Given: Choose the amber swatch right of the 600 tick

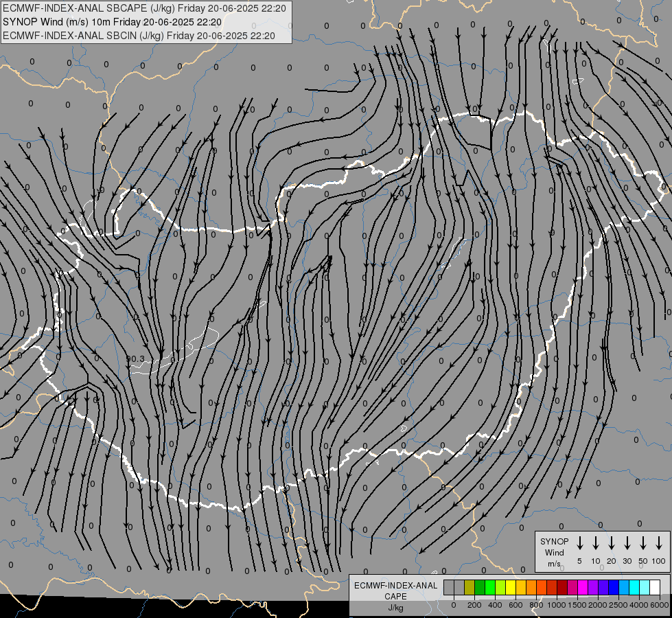Looking at the screenshot, I should pos(521,587).
